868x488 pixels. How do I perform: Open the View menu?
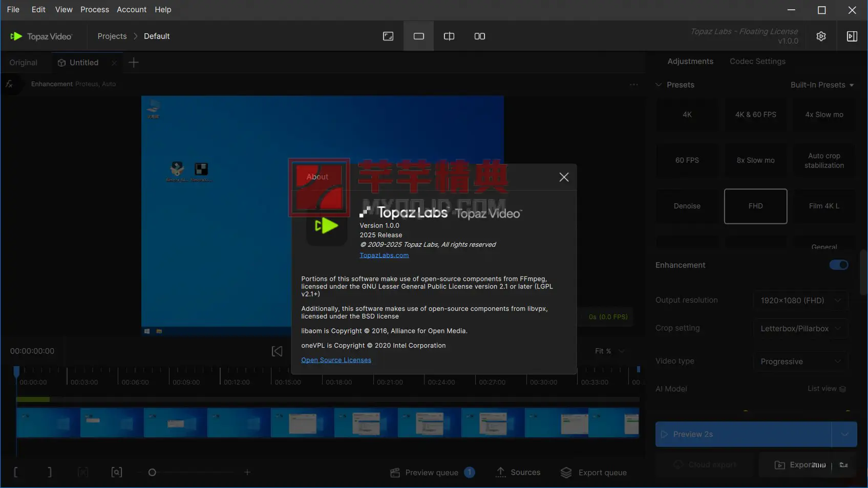(64, 10)
